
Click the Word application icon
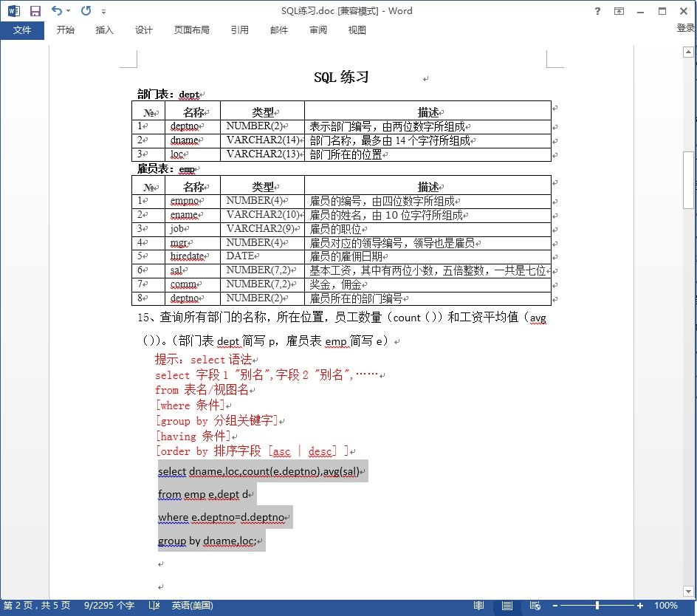(14, 10)
